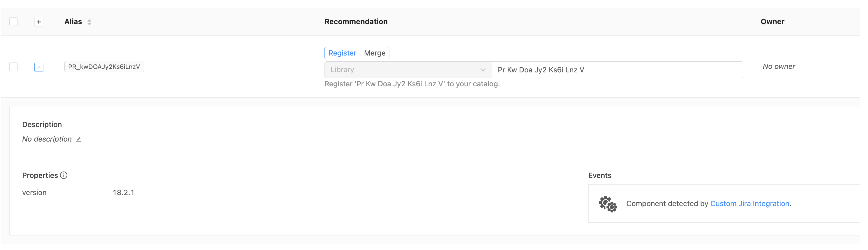Click the component name input field

[x=617, y=70]
